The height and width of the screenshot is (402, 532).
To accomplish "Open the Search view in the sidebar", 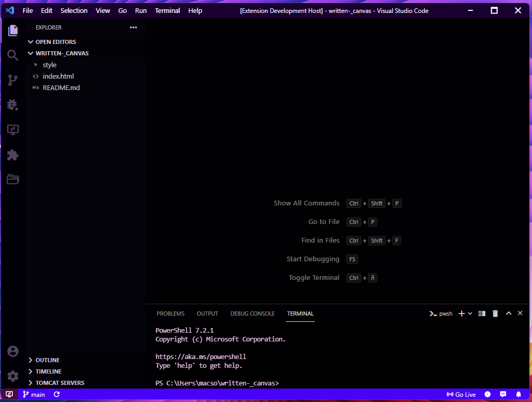I will [x=12, y=55].
